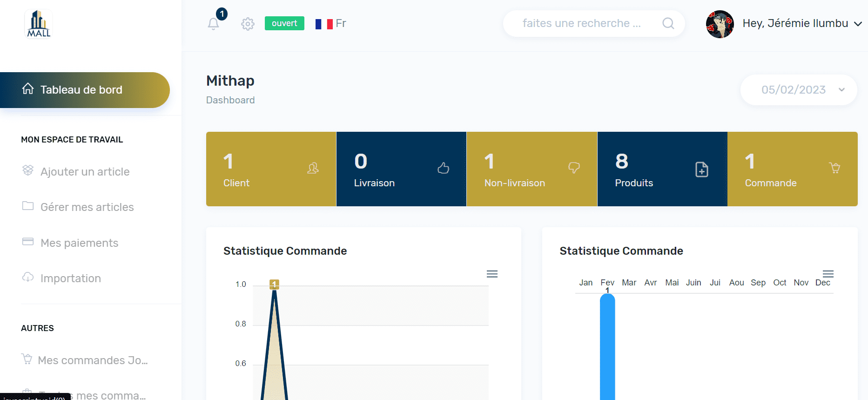Click the 'Oct' axis label
This screenshot has width=868, height=400.
[x=780, y=283]
